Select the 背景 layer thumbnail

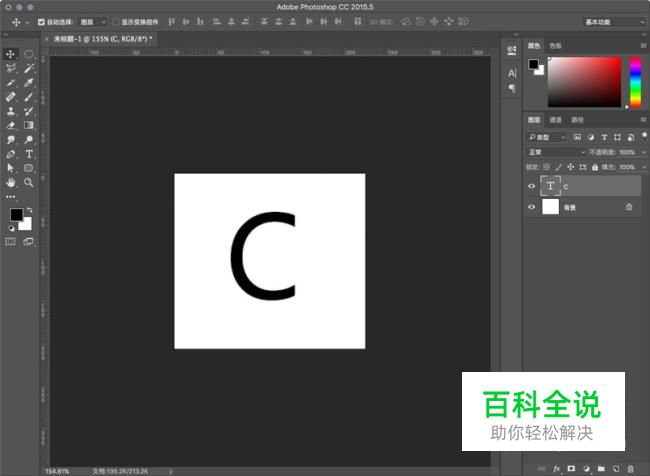click(x=550, y=207)
